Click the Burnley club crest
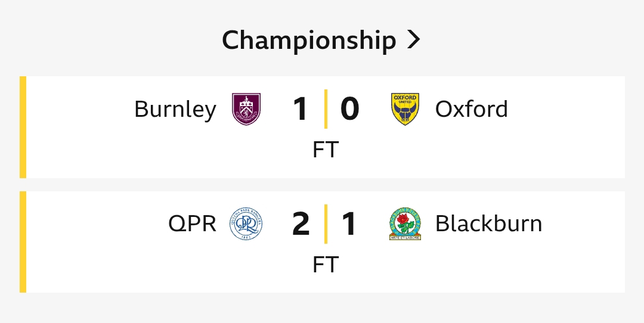Image resolution: width=644 pixels, height=323 pixels. 246,109
